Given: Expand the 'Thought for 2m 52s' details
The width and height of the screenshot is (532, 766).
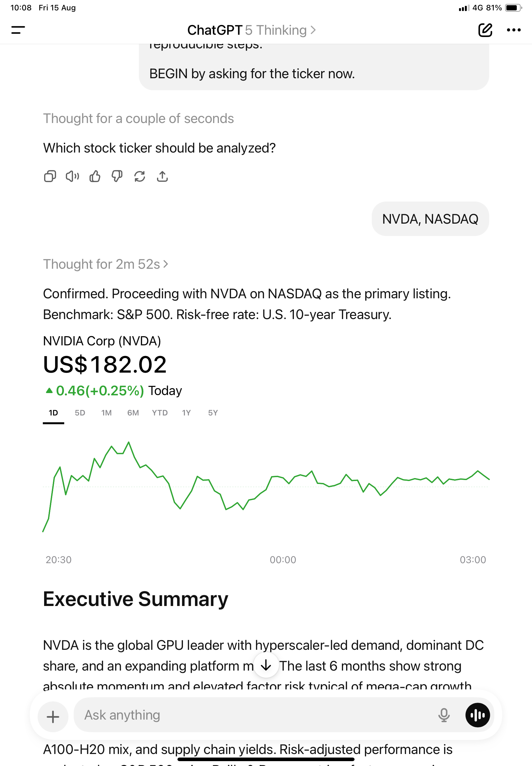Looking at the screenshot, I should coord(105,264).
